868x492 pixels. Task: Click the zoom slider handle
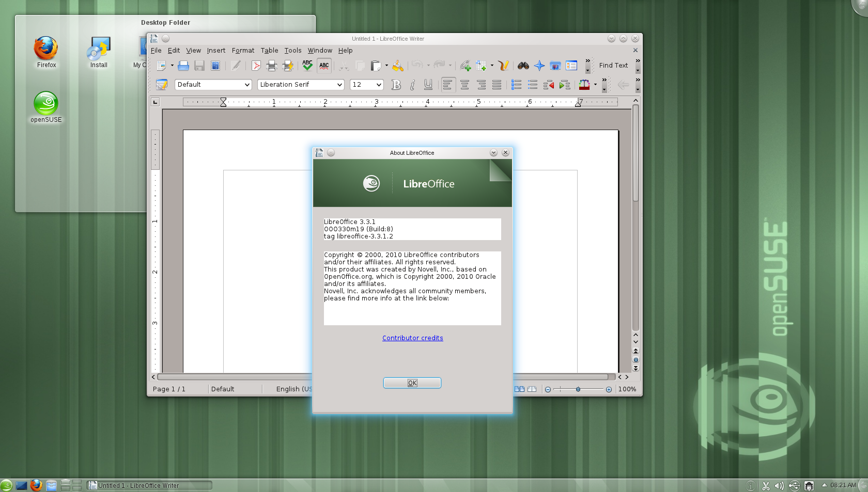578,389
